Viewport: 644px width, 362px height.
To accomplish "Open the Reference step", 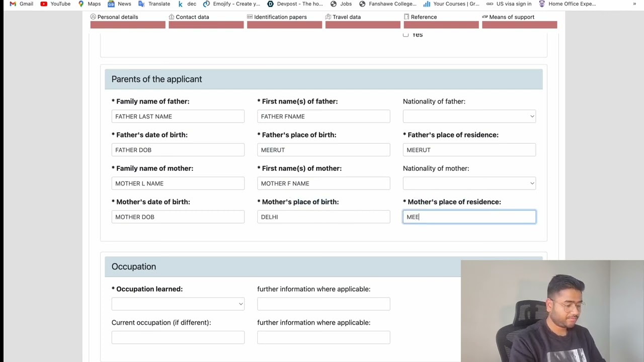I will (x=441, y=20).
